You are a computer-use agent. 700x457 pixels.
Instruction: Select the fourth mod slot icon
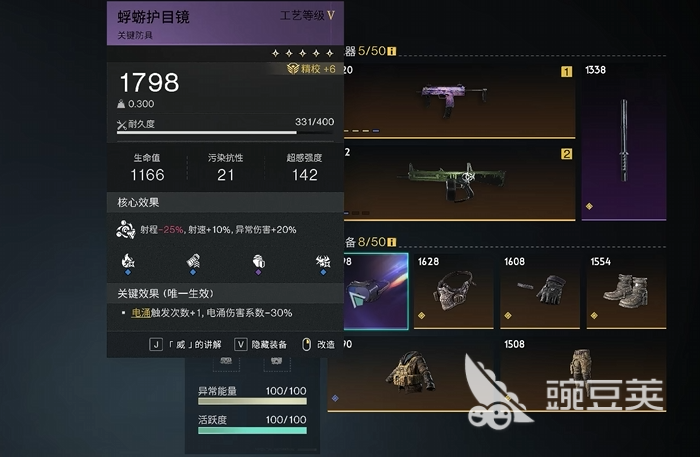pyautogui.click(x=323, y=261)
